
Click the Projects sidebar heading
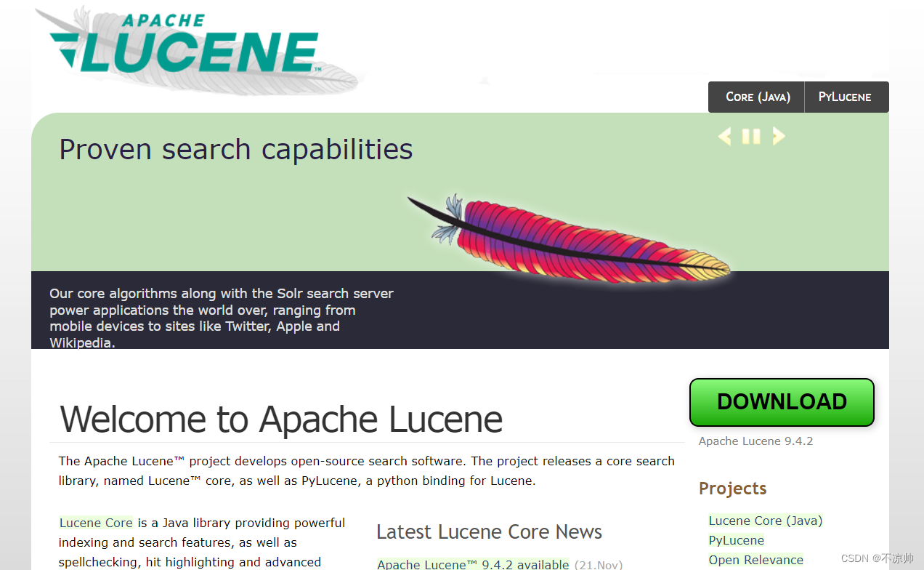coord(732,489)
